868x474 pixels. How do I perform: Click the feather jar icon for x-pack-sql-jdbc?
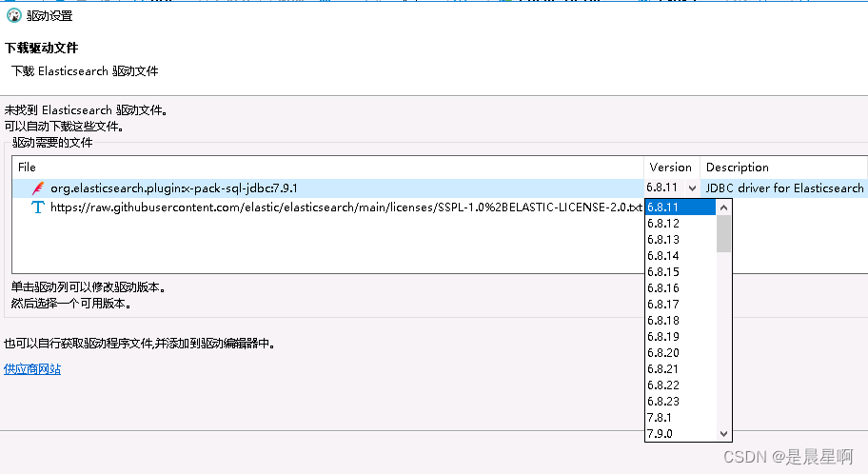coord(38,188)
